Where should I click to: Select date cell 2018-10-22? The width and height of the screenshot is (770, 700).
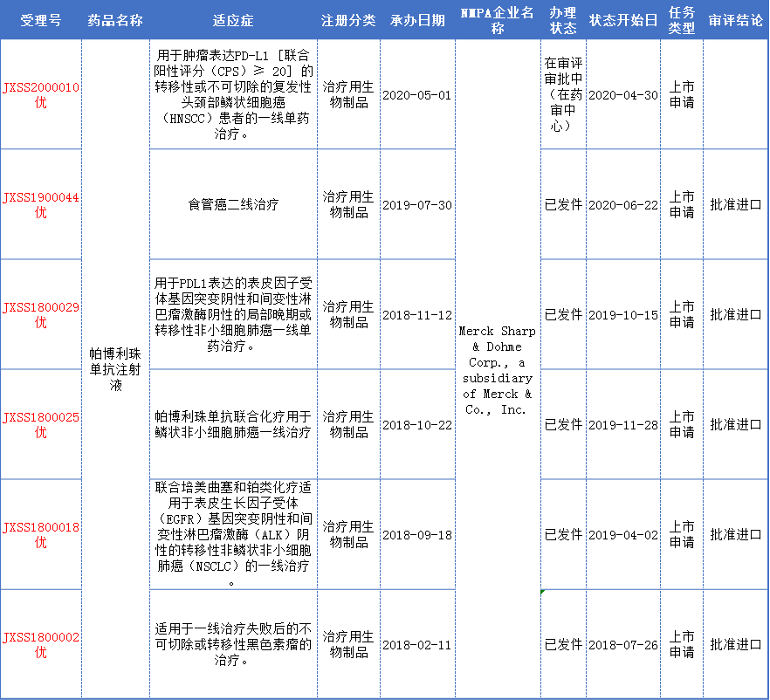[417, 424]
